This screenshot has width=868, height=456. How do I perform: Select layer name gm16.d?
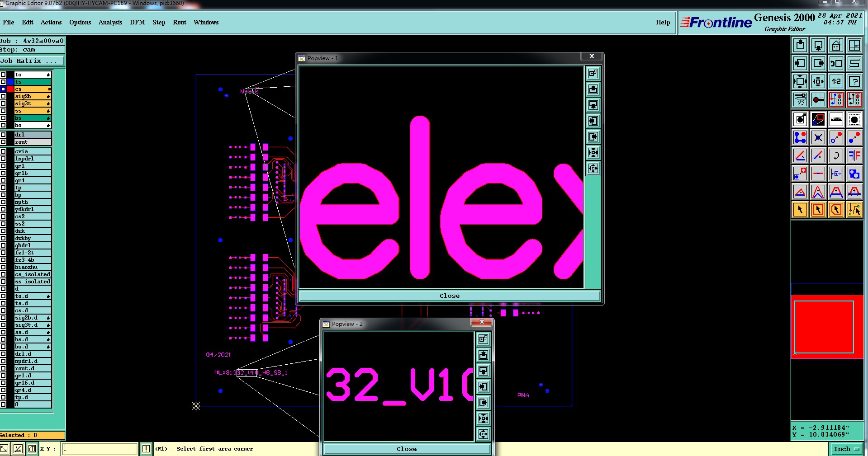click(33, 383)
